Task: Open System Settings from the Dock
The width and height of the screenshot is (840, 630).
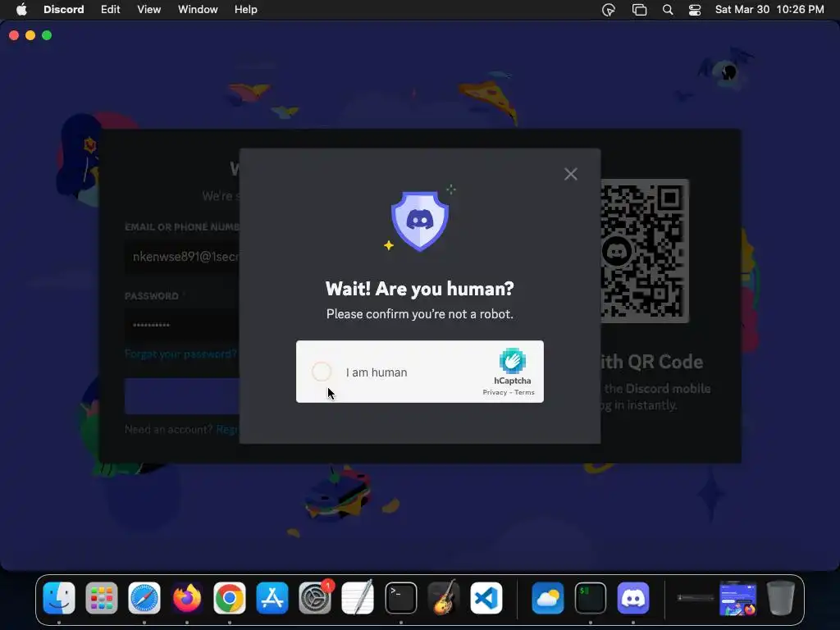Action: tap(315, 598)
